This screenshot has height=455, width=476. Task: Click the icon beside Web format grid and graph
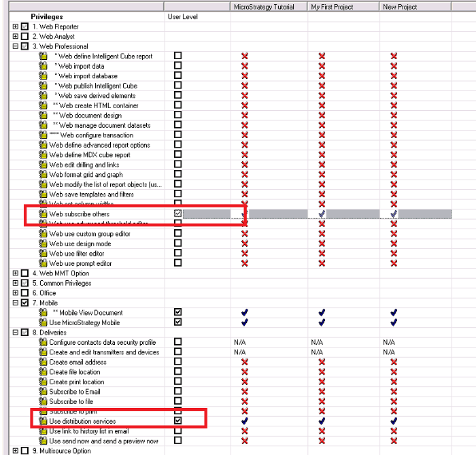[x=43, y=174]
